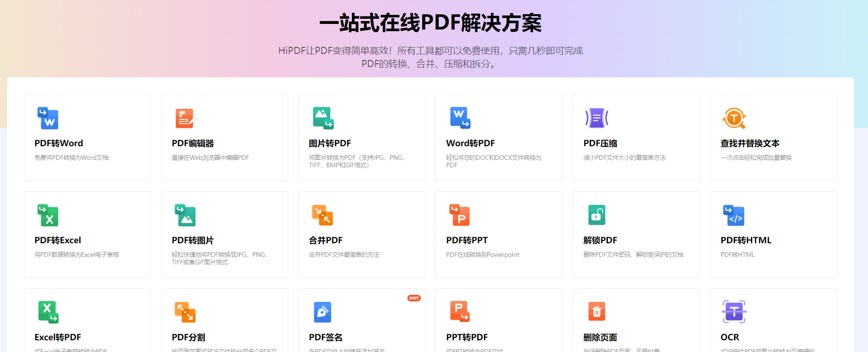Image resolution: width=868 pixels, height=352 pixels.
Task: Click the PDF编辑器 icon
Action: [186, 118]
